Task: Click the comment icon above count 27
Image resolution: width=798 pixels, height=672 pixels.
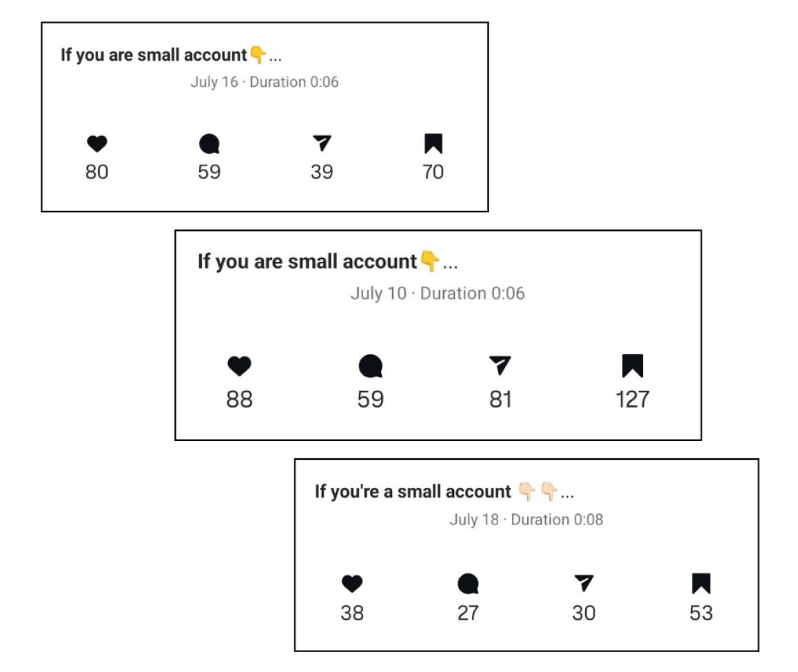Action: click(468, 583)
